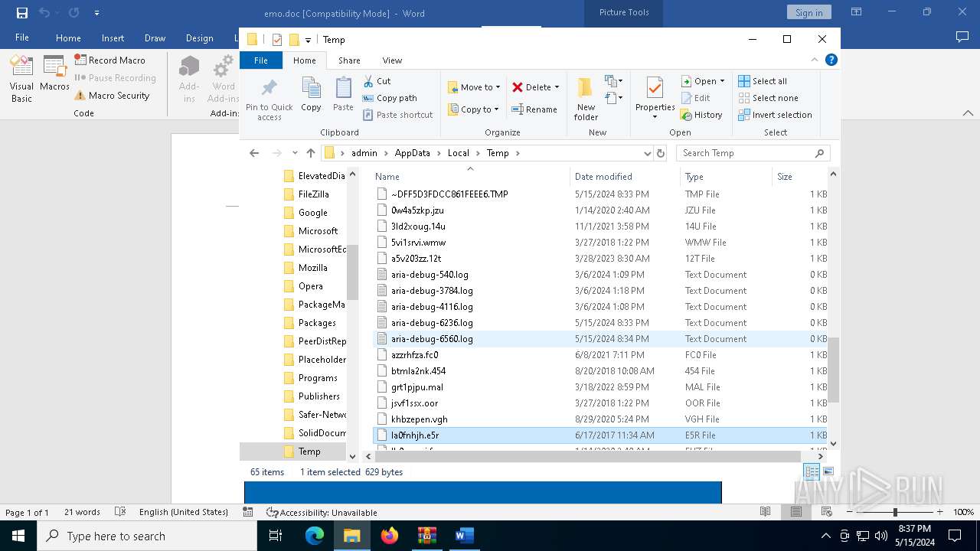The width and height of the screenshot is (980, 551).
Task: Go up one folder level arrow
Action: [x=310, y=153]
